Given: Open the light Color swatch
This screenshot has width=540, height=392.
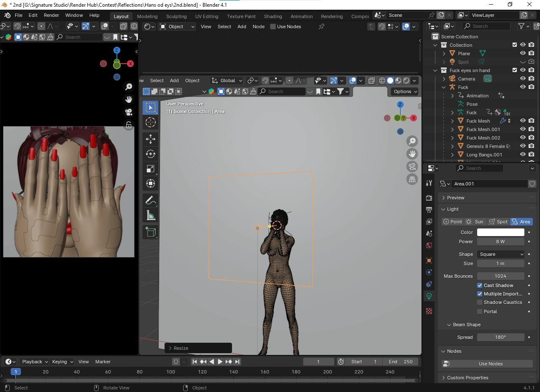Looking at the screenshot, I should [501, 232].
